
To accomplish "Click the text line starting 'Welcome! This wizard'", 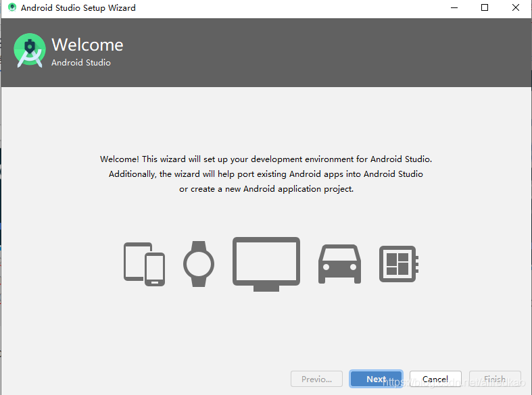I will click(x=266, y=159).
